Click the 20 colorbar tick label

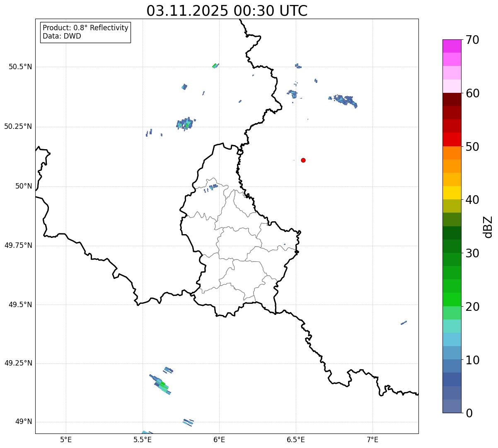coord(472,307)
